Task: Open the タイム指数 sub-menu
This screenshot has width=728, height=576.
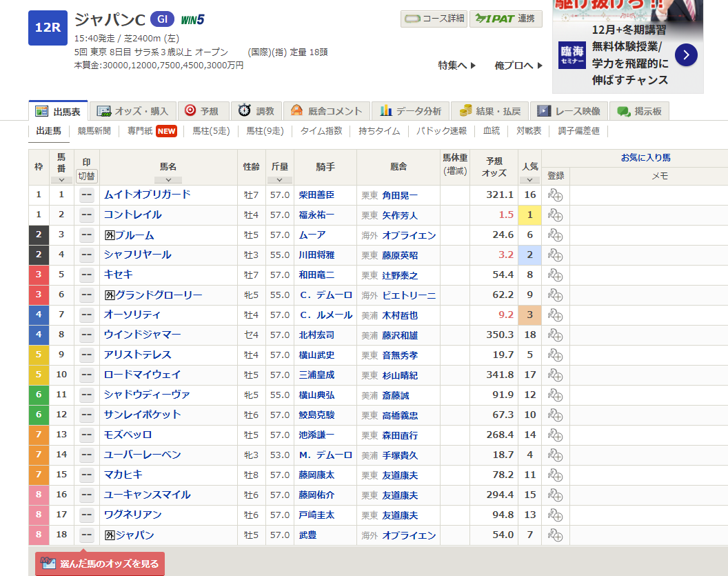Action: [321, 131]
